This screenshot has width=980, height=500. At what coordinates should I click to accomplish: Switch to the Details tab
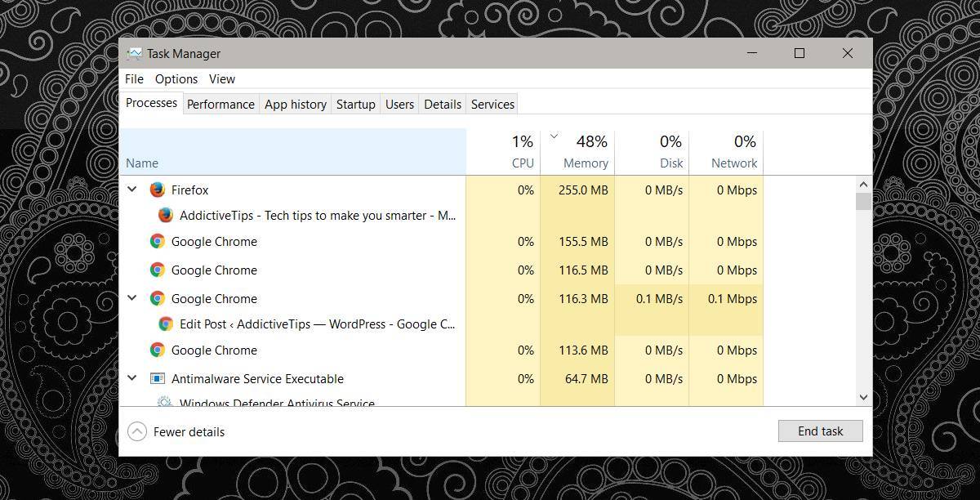(443, 104)
